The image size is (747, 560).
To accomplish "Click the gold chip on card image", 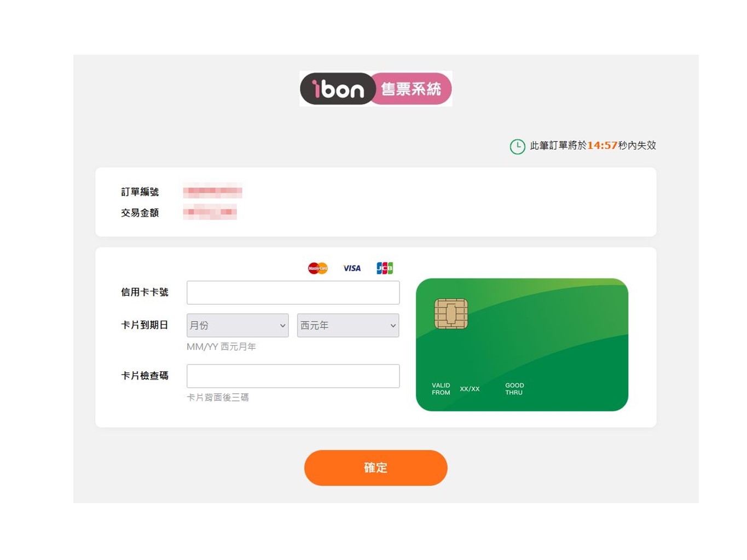I will [451, 314].
